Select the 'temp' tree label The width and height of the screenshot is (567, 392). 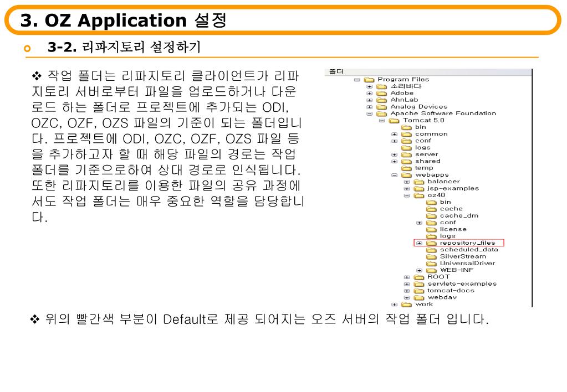coord(424,168)
